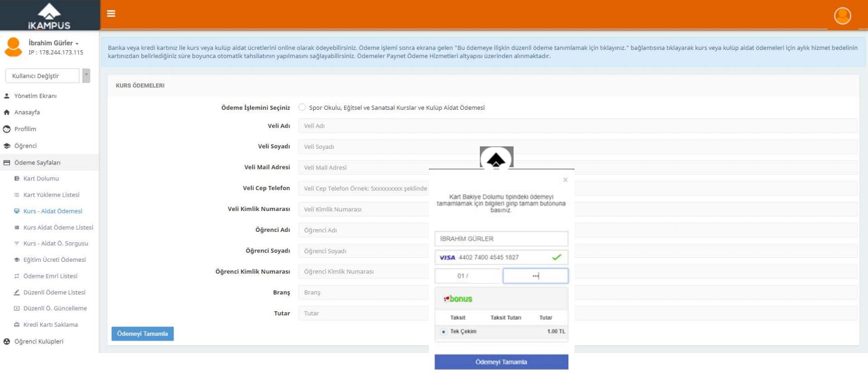Open Öğrenci Kulüpleri menu
This screenshot has width=868, height=373.
click(38, 342)
